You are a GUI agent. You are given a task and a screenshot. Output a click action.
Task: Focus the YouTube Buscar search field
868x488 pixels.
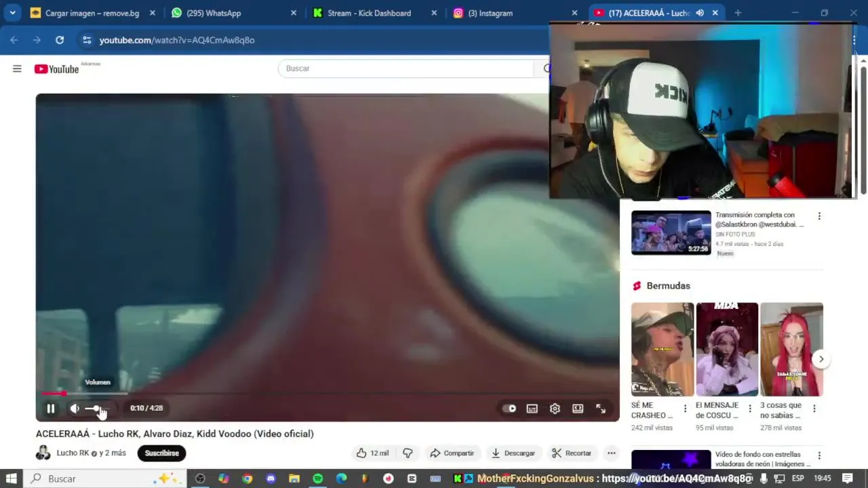(407, 68)
